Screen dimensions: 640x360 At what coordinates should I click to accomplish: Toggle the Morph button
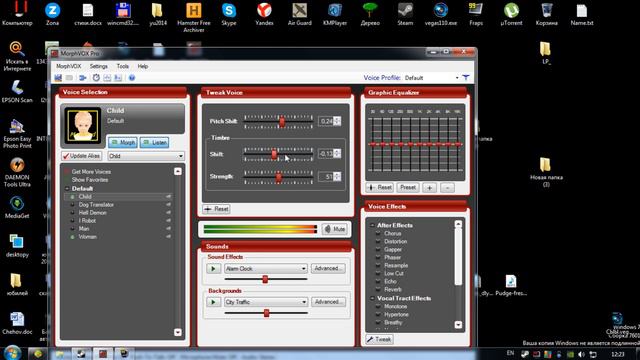click(122, 142)
